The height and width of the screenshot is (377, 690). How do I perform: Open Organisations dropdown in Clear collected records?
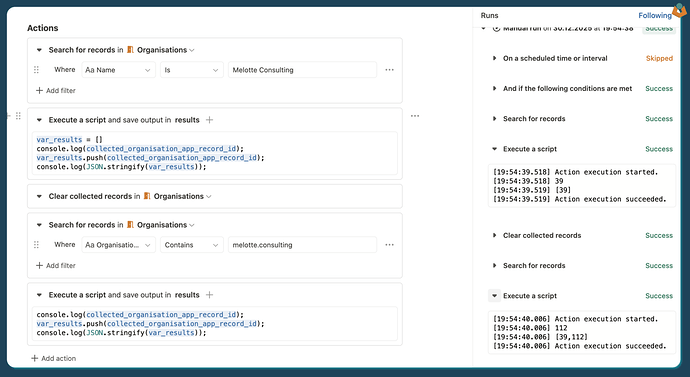coord(182,196)
